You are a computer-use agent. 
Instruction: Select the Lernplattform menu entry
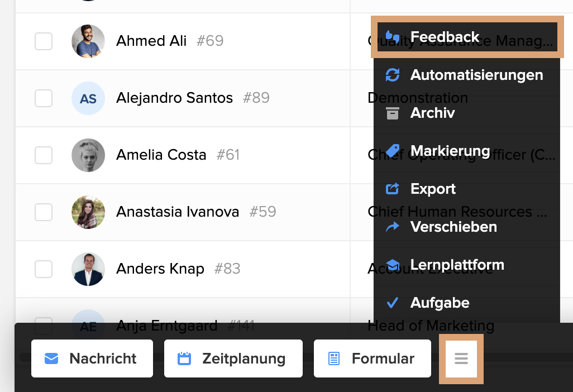(x=457, y=265)
